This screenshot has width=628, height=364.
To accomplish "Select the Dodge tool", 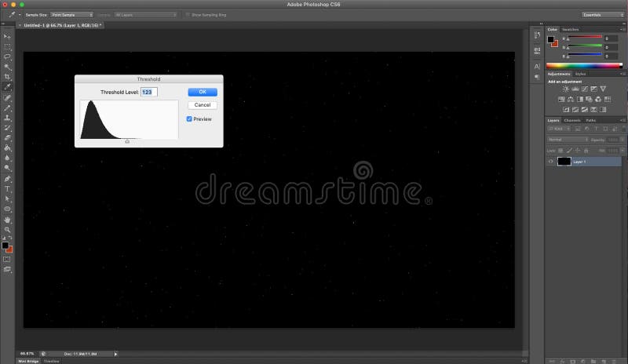I will click(7, 168).
